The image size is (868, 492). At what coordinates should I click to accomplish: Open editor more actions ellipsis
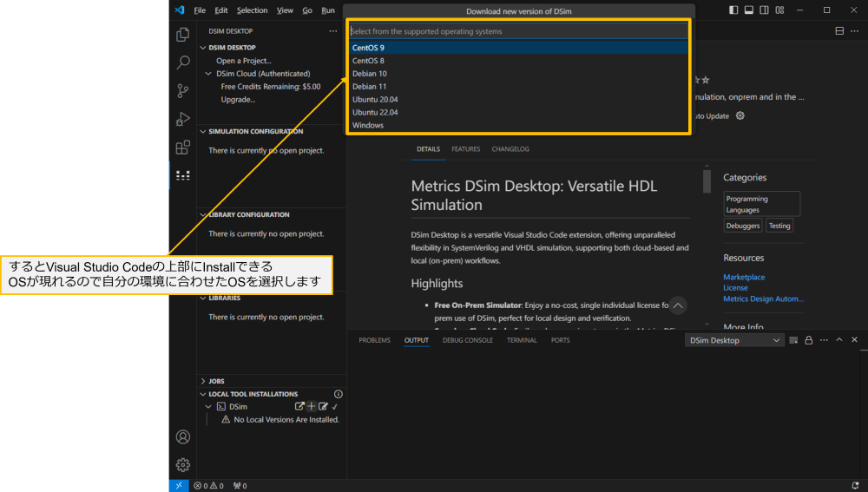854,31
